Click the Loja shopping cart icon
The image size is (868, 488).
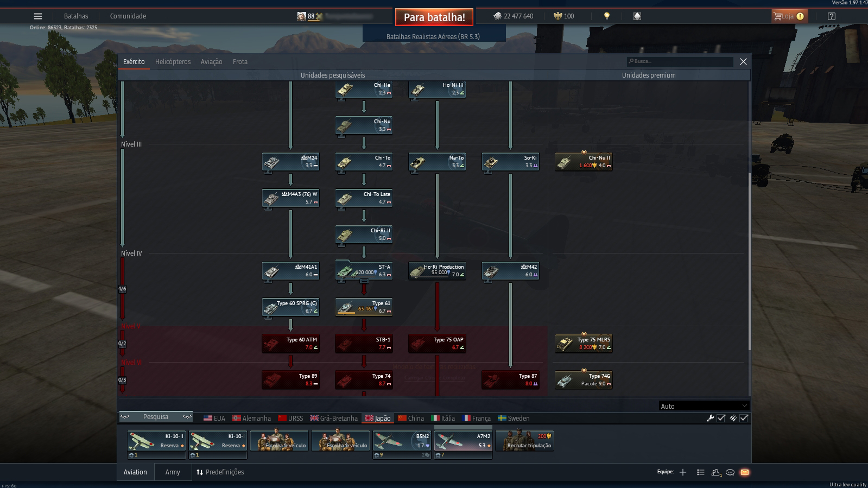pos(778,16)
